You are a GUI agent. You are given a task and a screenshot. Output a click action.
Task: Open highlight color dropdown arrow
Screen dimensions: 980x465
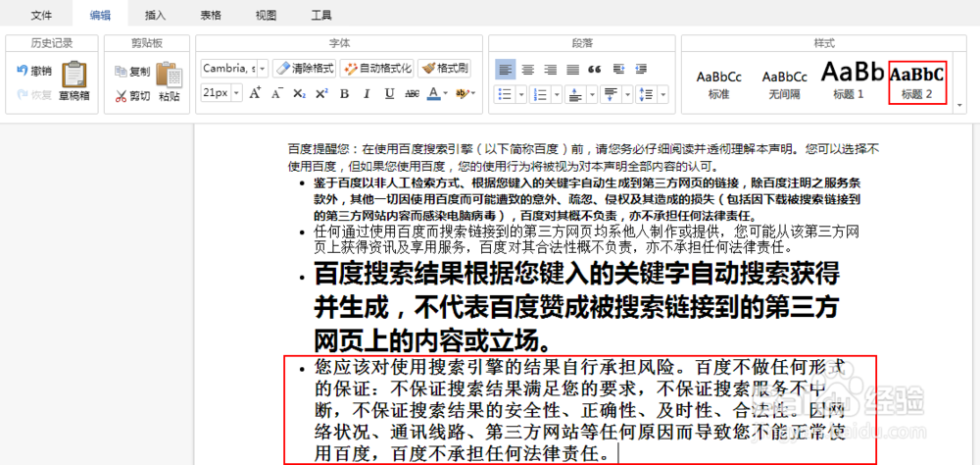click(x=473, y=93)
